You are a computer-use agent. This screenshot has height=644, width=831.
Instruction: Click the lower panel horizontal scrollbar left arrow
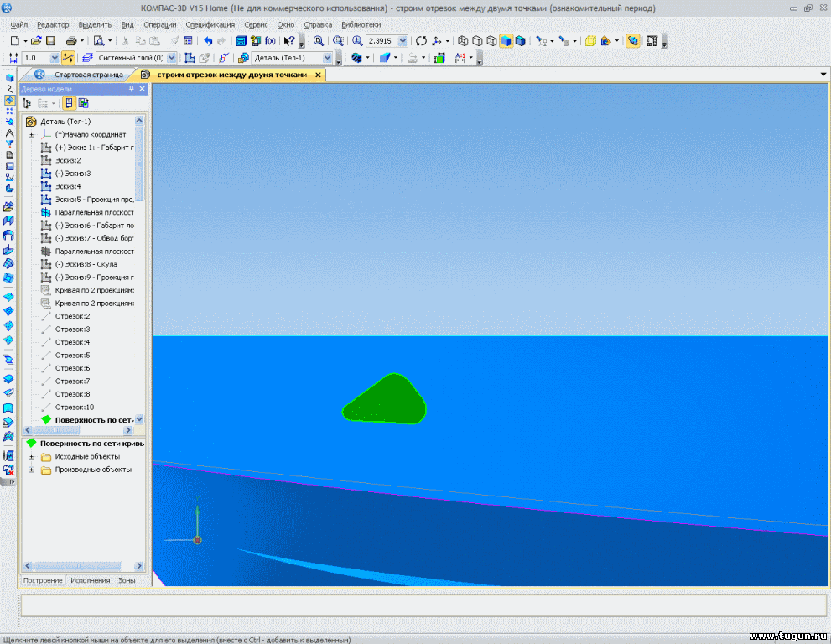coord(28,566)
